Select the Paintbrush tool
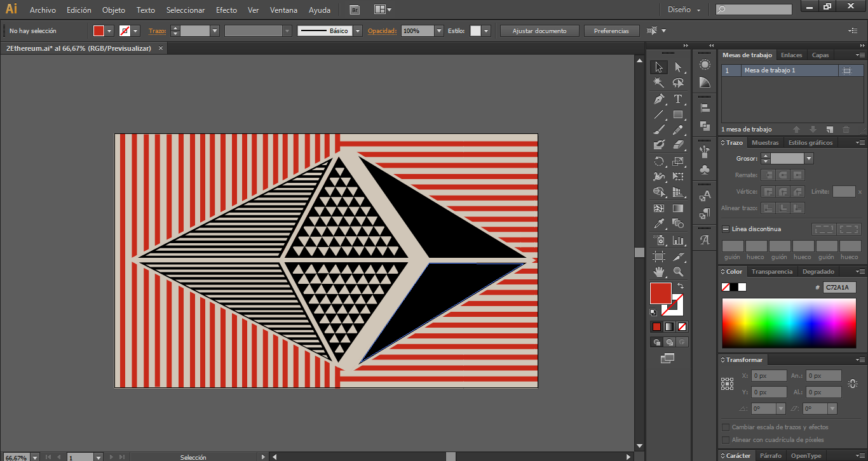This screenshot has height=461, width=868. (x=659, y=130)
